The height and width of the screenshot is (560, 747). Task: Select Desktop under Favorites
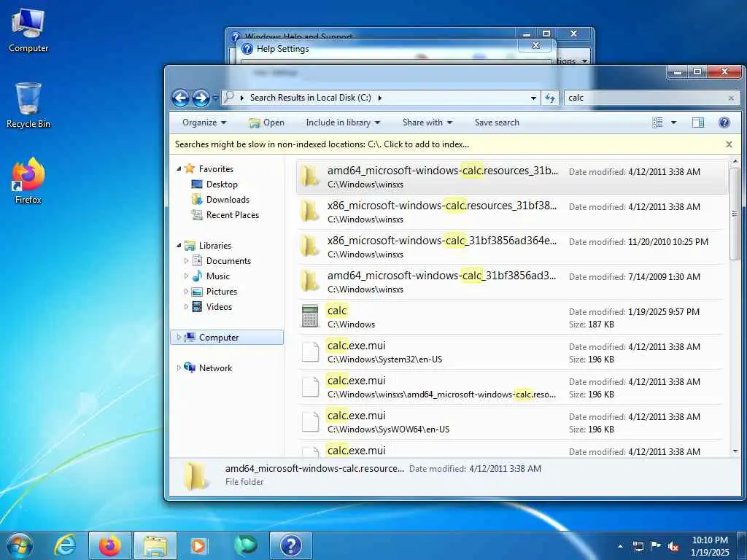(x=222, y=184)
